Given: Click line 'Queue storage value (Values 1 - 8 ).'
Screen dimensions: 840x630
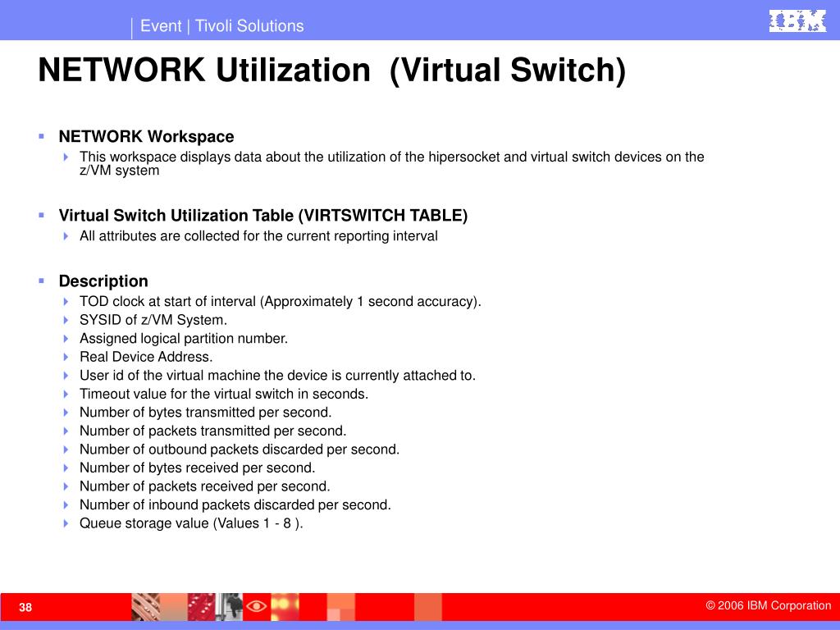Looking at the screenshot, I should coord(191,523).
